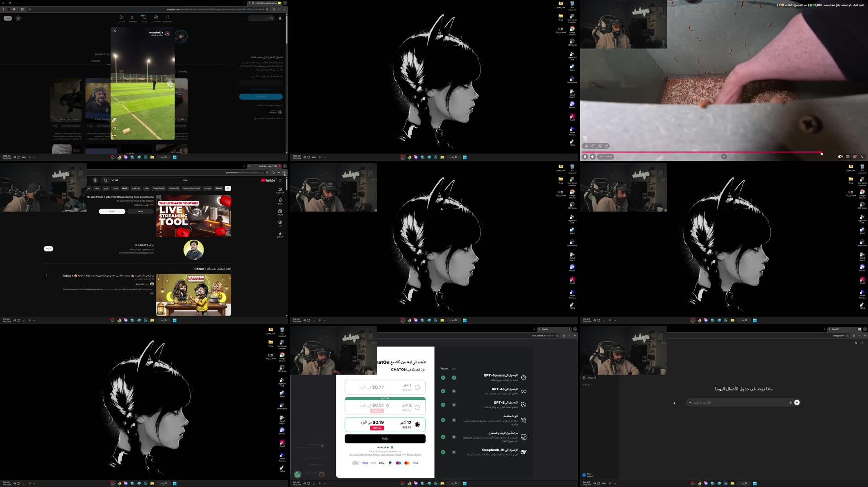Screen dimensions: 868x487
Task: Switch to the ChatOn browser tab
Action: tap(545, 329)
